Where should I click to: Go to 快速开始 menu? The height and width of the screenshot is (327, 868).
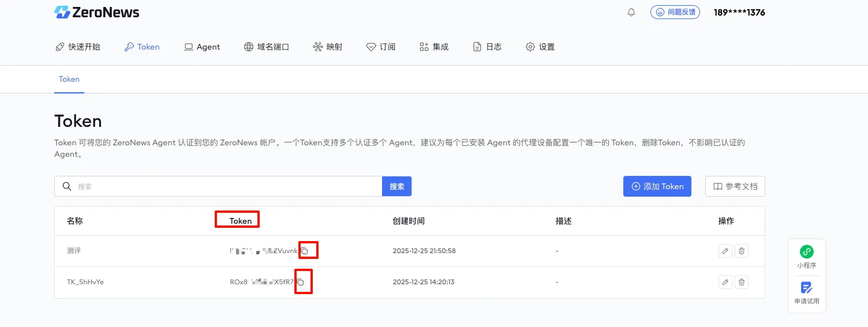pos(78,47)
